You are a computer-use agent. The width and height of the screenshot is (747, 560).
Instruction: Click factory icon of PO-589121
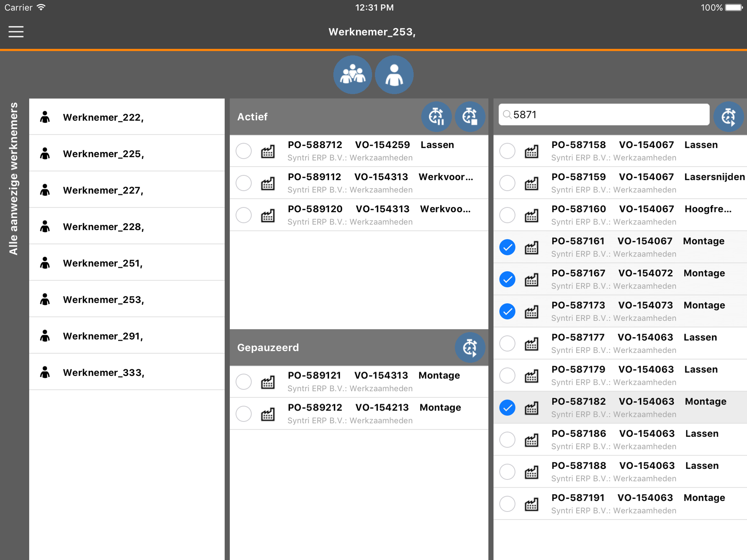tap(268, 382)
